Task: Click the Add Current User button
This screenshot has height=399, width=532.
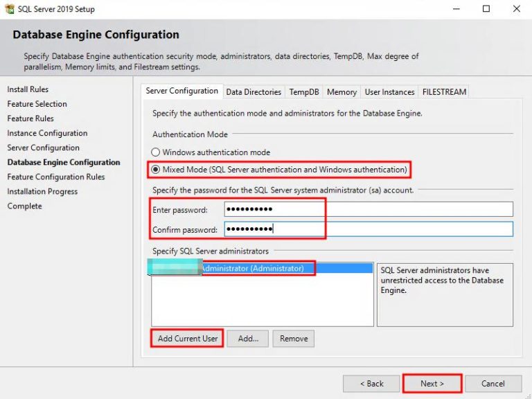Action: (x=187, y=338)
